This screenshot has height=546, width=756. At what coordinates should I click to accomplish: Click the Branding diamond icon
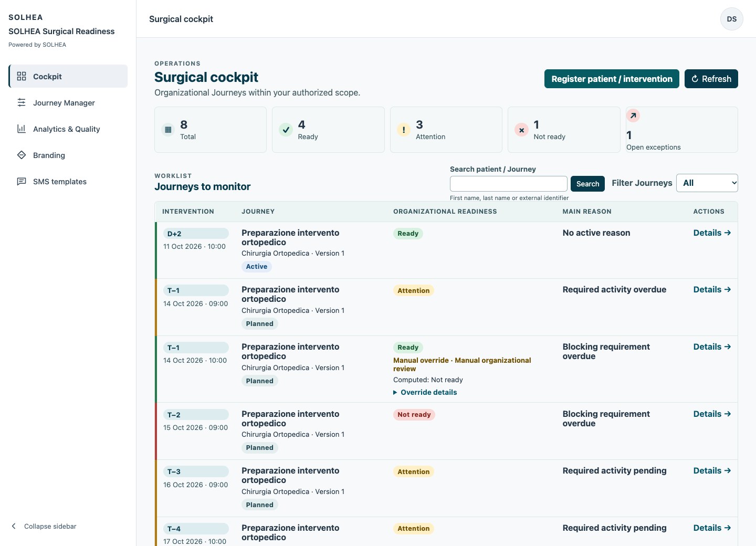click(22, 155)
